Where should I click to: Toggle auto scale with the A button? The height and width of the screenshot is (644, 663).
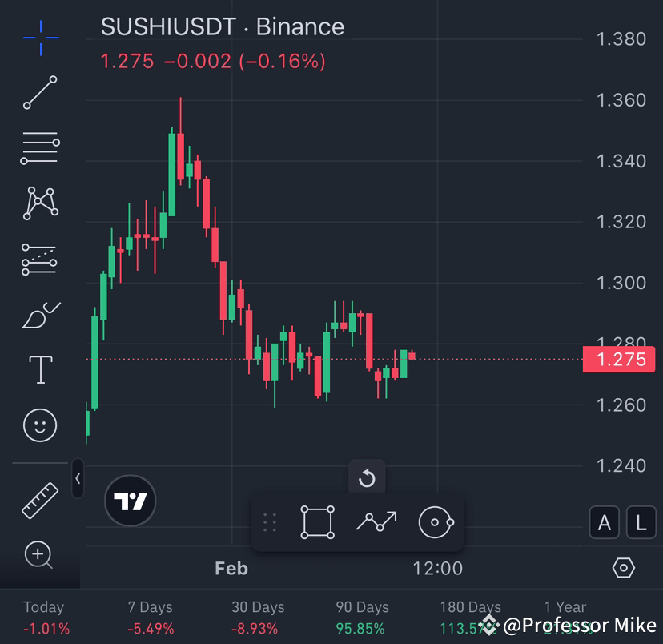pos(604,522)
